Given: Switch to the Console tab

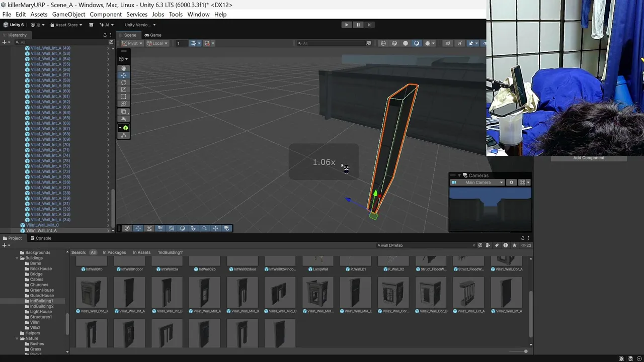Looking at the screenshot, I should coord(40,238).
